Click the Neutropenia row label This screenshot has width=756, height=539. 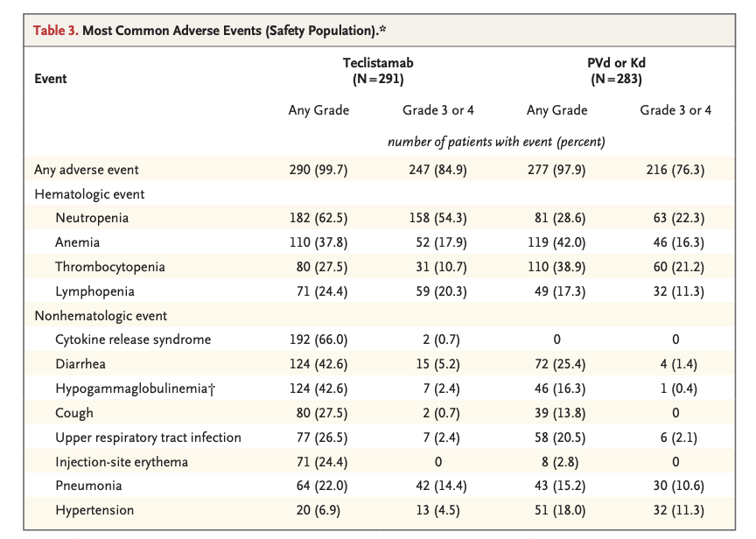tap(92, 218)
